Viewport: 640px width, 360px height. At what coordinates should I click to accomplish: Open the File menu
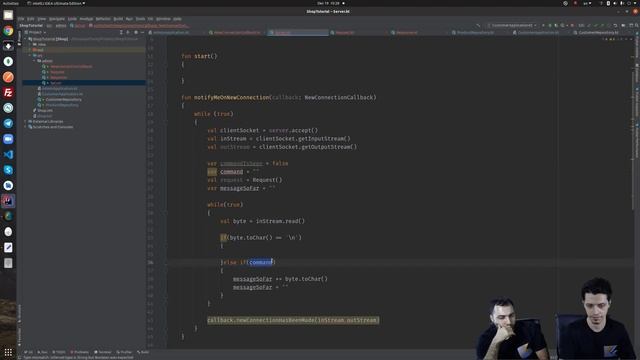tap(21, 19)
